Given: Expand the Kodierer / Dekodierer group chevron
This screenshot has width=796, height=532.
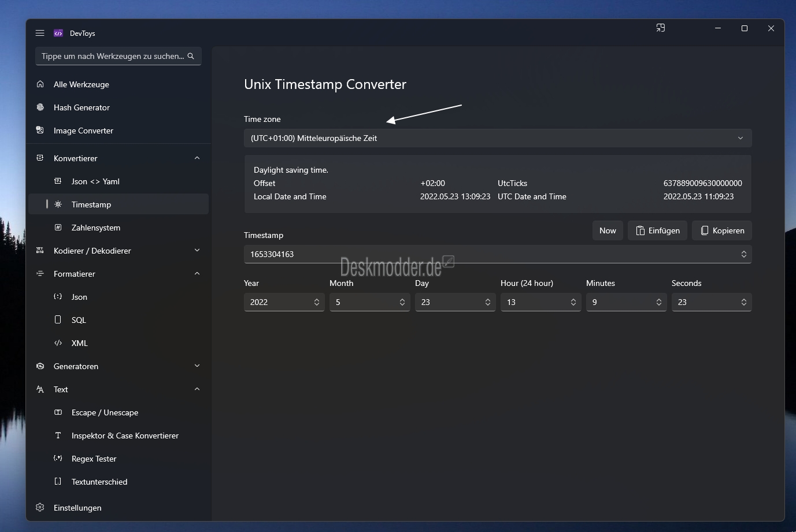Looking at the screenshot, I should click(x=197, y=251).
